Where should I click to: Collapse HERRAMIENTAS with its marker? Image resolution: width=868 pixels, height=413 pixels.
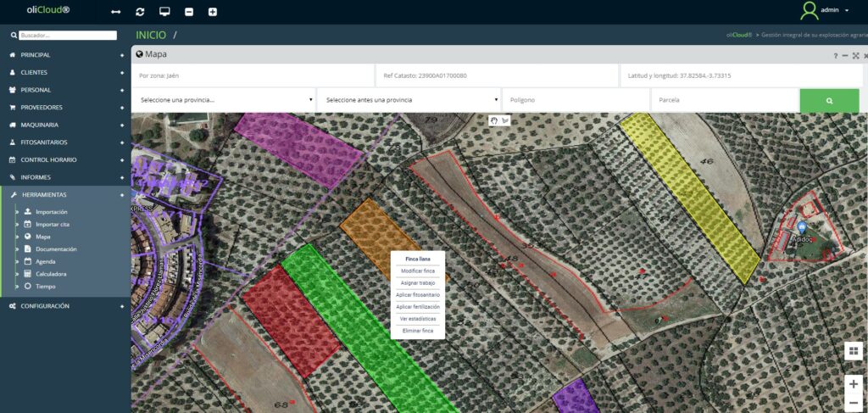click(x=122, y=195)
